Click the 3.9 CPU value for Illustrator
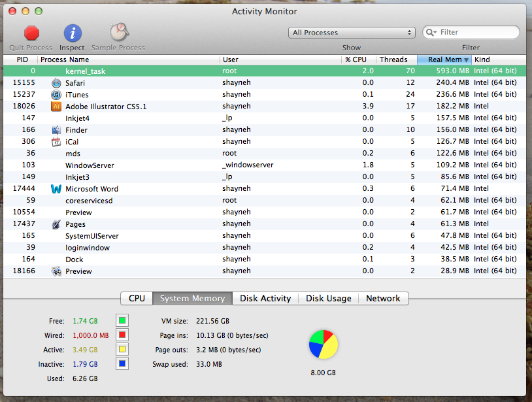This screenshot has width=532, height=402. point(368,106)
